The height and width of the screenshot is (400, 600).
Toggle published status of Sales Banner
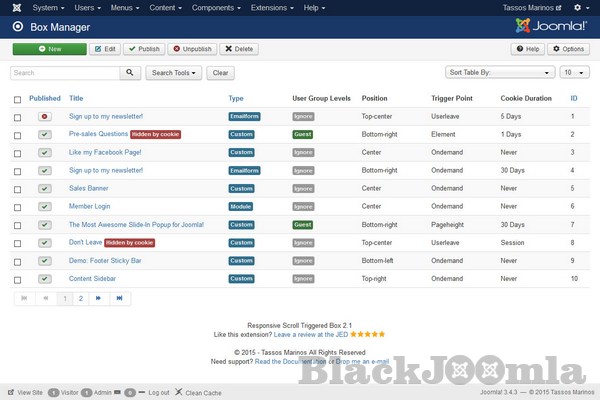(45, 188)
